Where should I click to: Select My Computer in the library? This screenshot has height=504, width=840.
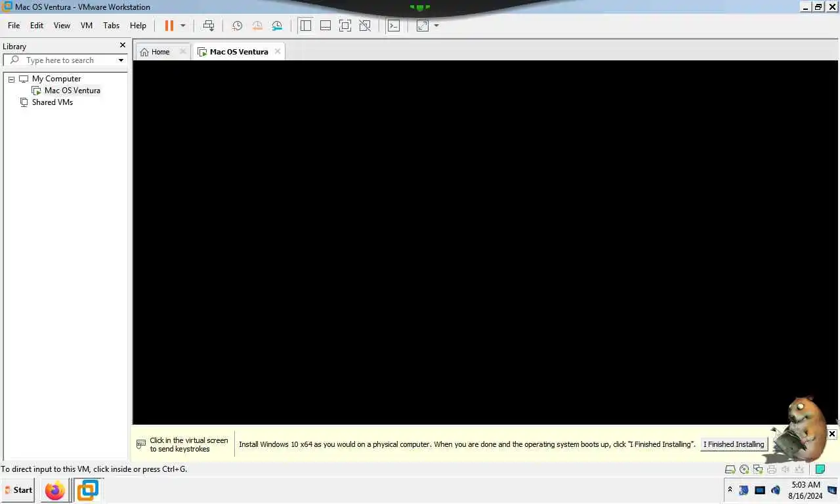pos(56,79)
